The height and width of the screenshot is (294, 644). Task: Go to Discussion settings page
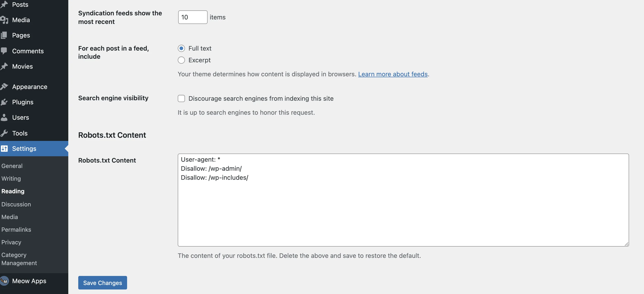click(16, 204)
